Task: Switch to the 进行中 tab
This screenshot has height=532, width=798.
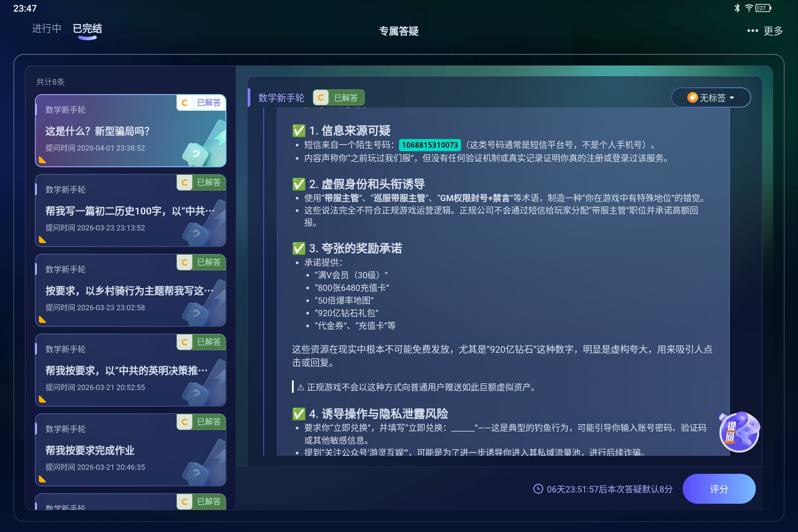Action: pyautogui.click(x=46, y=29)
